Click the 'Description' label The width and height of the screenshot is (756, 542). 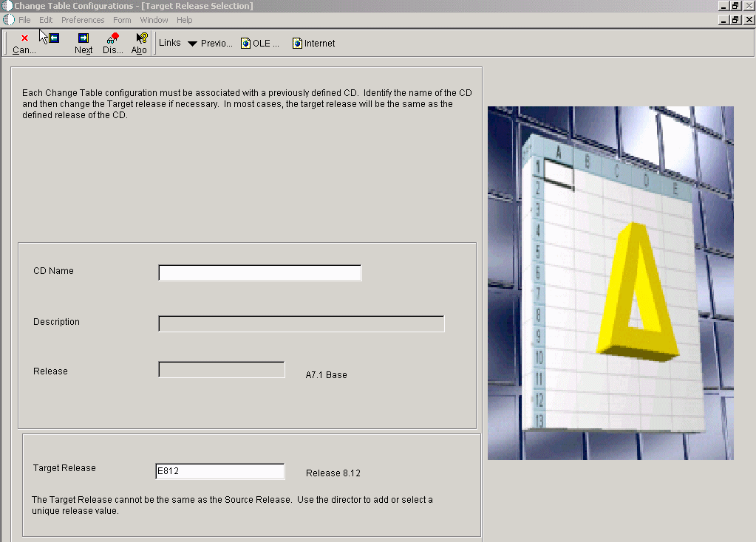point(56,321)
